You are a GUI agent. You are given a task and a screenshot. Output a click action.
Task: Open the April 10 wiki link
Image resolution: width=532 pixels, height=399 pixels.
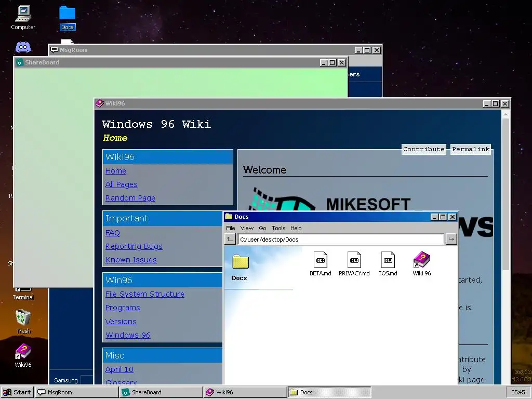pyautogui.click(x=119, y=369)
